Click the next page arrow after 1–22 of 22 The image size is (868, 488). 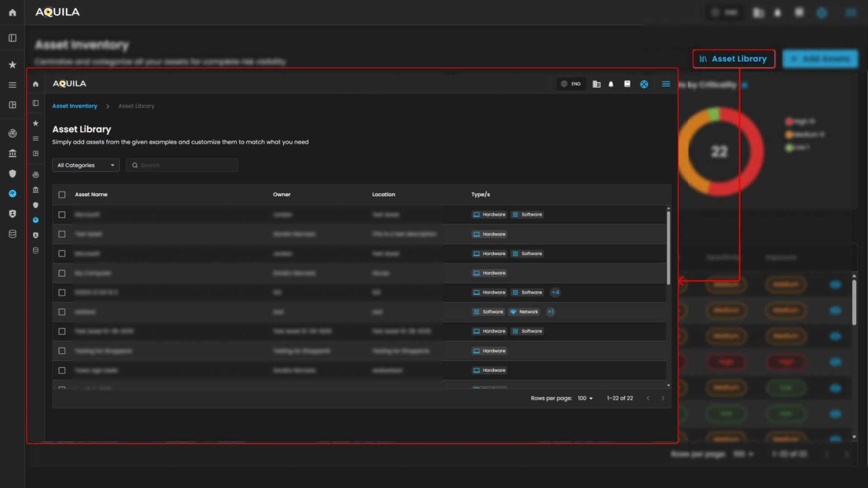663,398
